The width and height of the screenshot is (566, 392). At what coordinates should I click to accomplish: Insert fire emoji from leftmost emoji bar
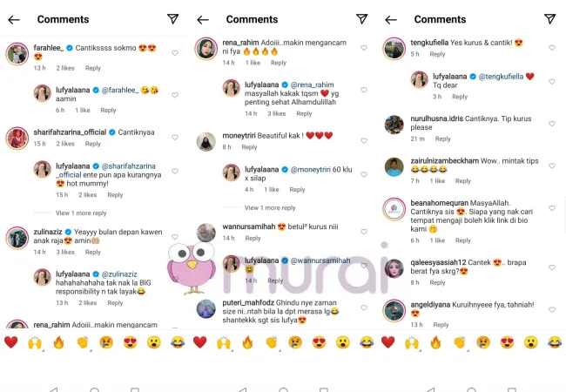coord(58,342)
